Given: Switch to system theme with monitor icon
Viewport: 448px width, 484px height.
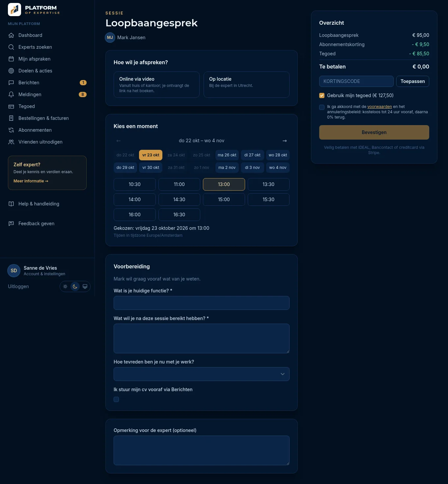Looking at the screenshot, I should 85,286.
